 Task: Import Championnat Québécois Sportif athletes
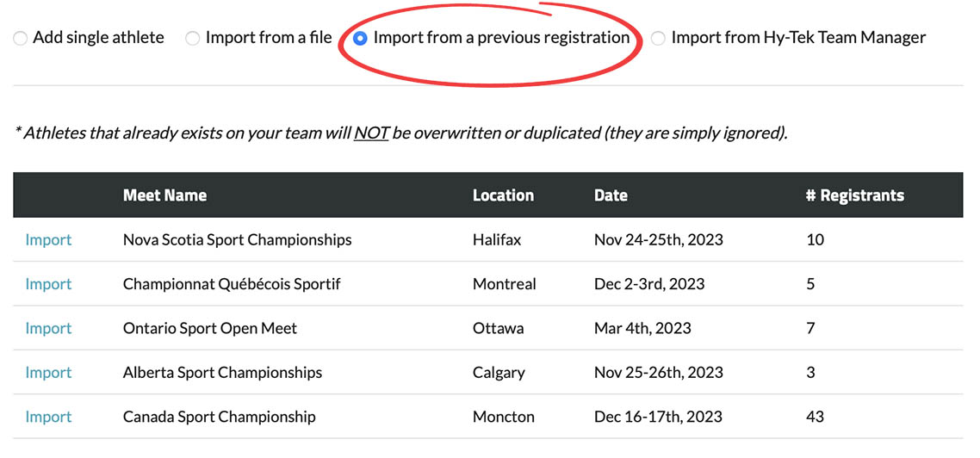click(x=48, y=284)
